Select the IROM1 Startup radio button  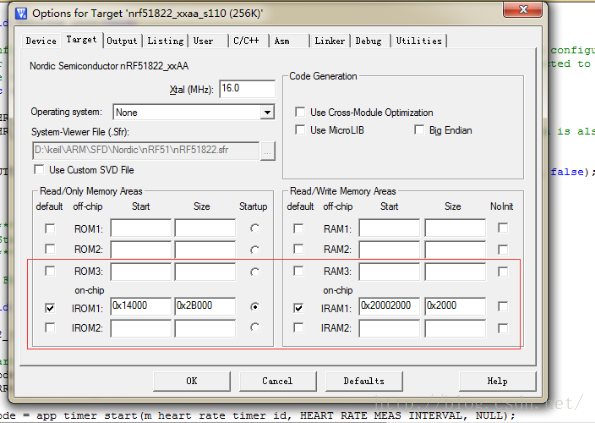pos(255,307)
